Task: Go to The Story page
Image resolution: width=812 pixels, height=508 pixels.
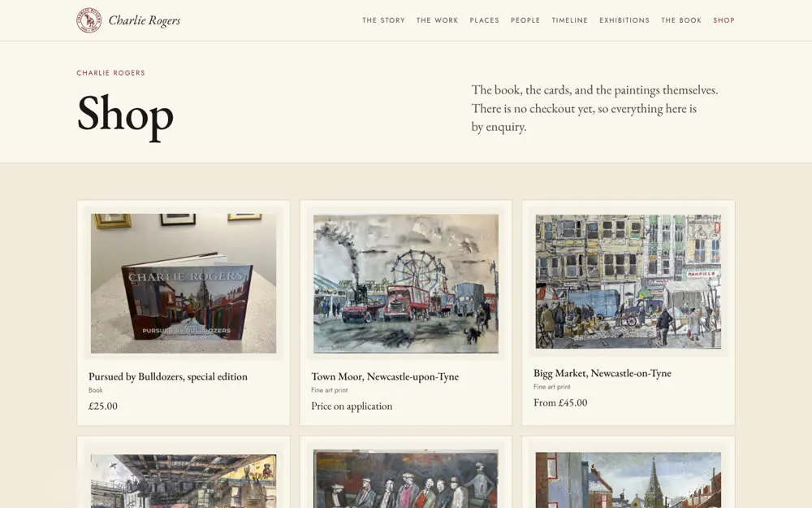Action: click(x=383, y=20)
